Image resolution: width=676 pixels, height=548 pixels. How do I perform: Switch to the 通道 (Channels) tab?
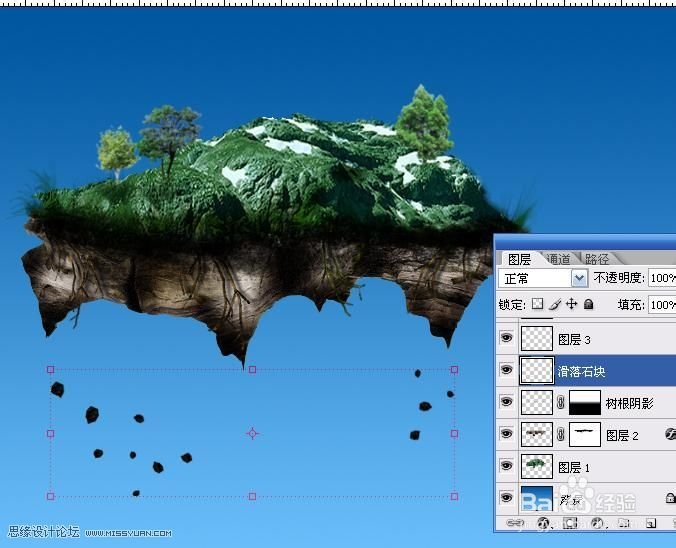pyautogui.click(x=558, y=259)
